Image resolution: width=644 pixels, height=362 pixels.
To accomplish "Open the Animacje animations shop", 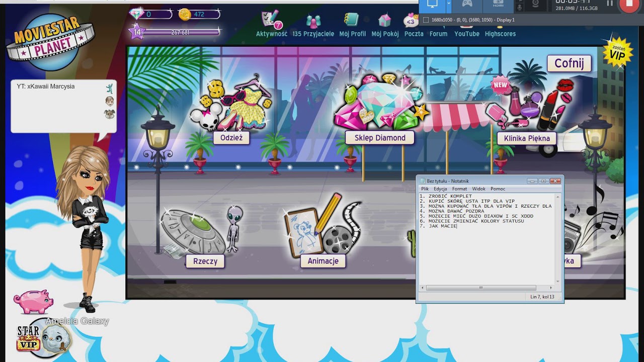I will click(x=323, y=261).
